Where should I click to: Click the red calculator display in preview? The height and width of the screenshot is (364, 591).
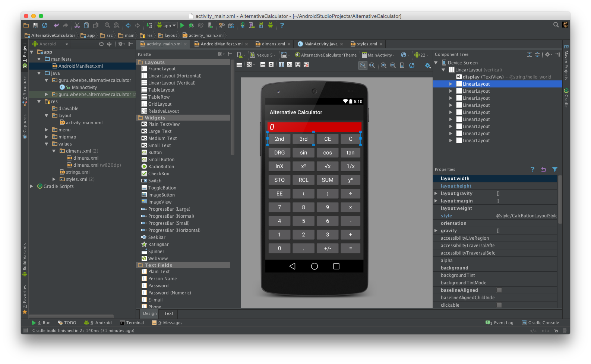tap(314, 127)
